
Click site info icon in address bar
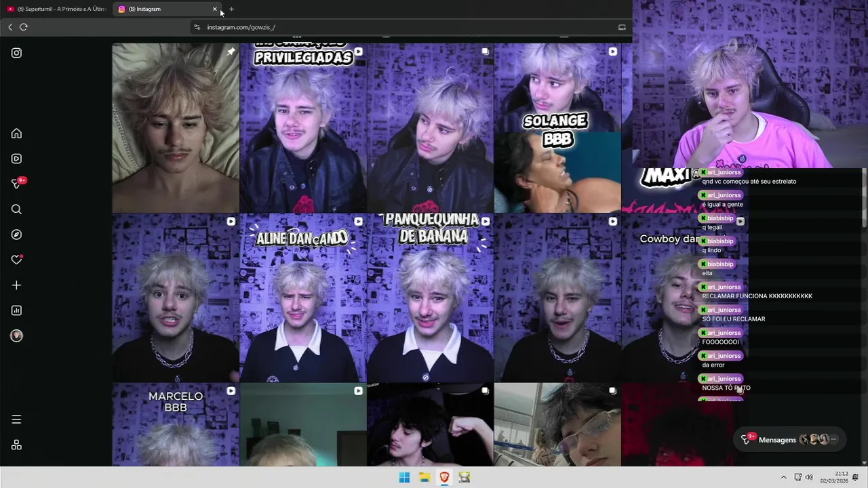point(197,27)
